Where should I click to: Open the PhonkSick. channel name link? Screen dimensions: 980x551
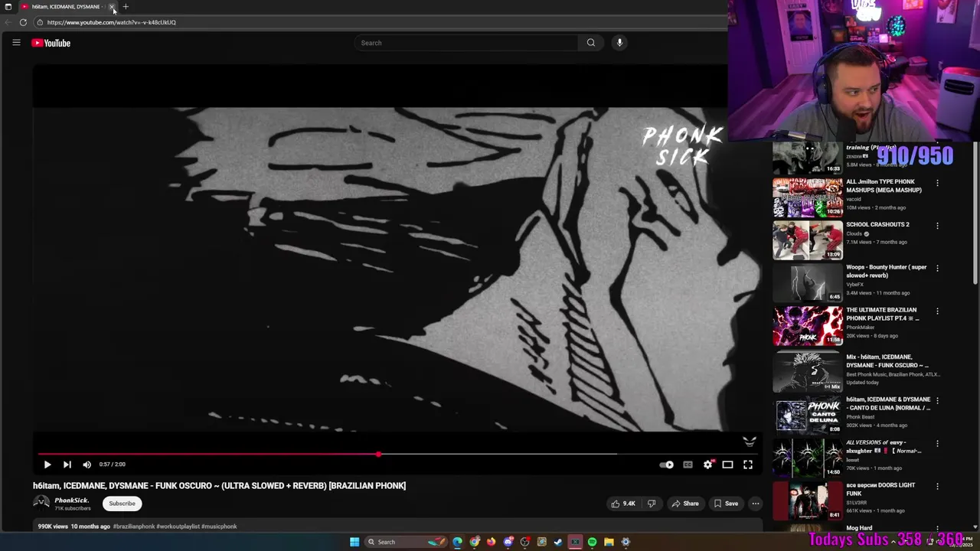71,500
